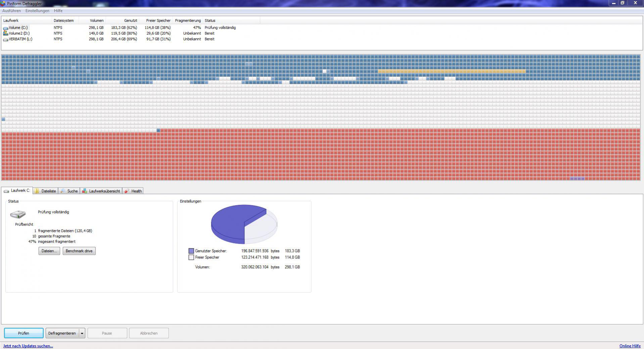
Task: Click the Benchmark drive button
Action: [79, 251]
